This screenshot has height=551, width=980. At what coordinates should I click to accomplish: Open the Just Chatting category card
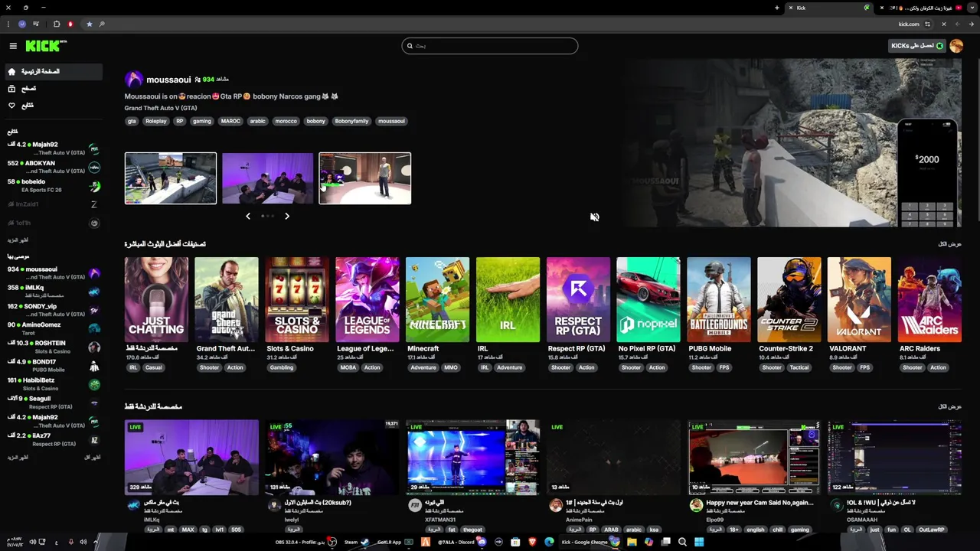click(156, 299)
